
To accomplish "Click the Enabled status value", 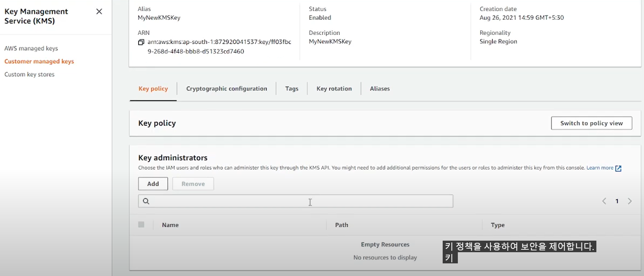I will point(320,17).
